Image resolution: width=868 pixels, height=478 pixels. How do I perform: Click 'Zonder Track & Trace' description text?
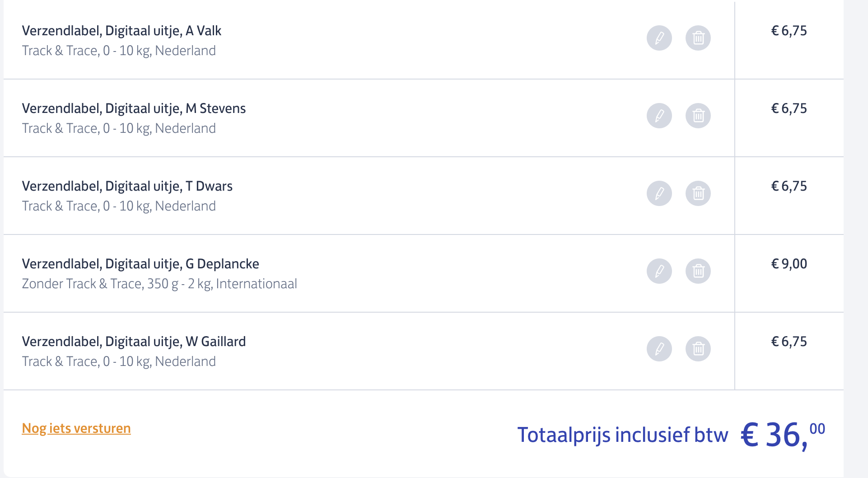pos(159,284)
